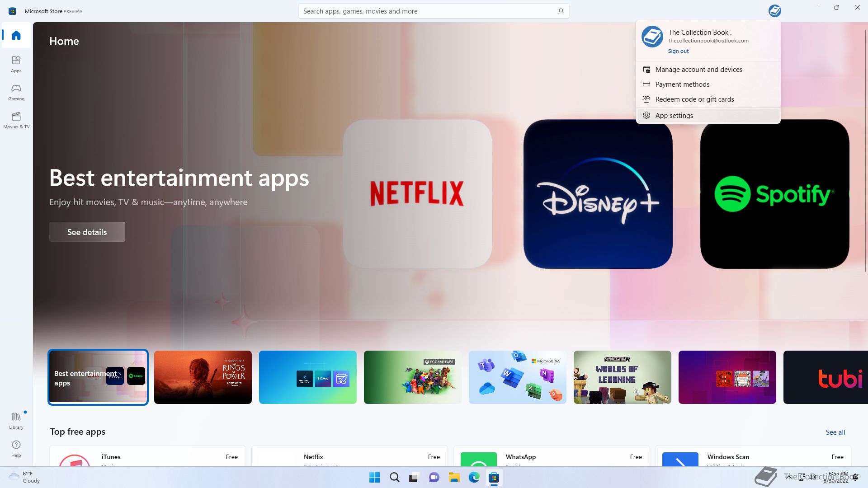Click the profile avatar in title bar

tap(774, 10)
